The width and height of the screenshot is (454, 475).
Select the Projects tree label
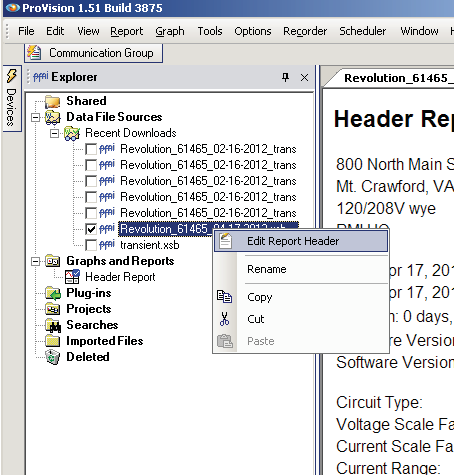click(89, 309)
